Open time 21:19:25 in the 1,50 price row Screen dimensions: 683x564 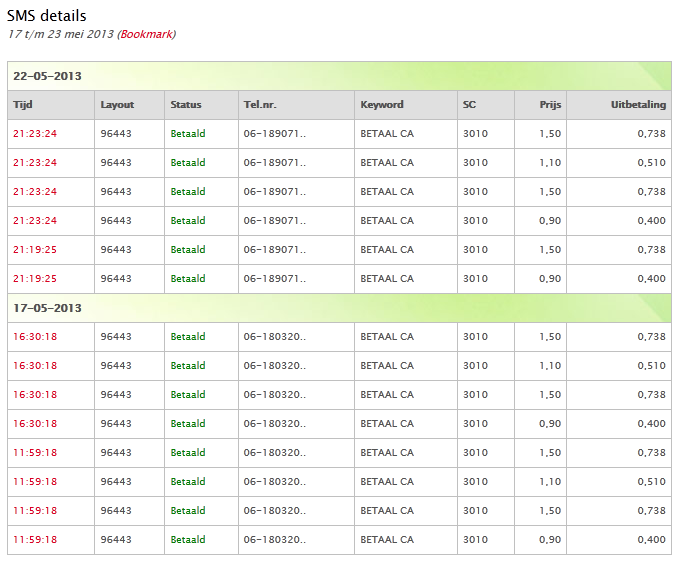[35, 250]
